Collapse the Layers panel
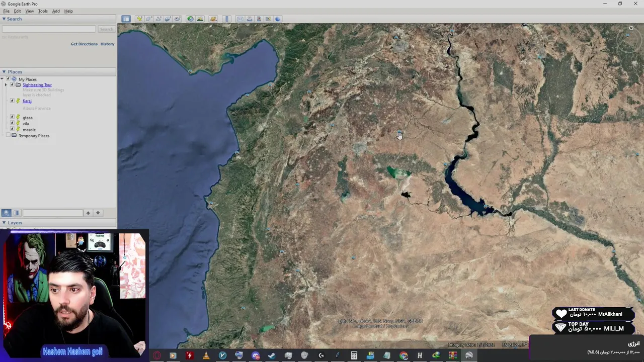This screenshot has width=644, height=362. [4, 223]
